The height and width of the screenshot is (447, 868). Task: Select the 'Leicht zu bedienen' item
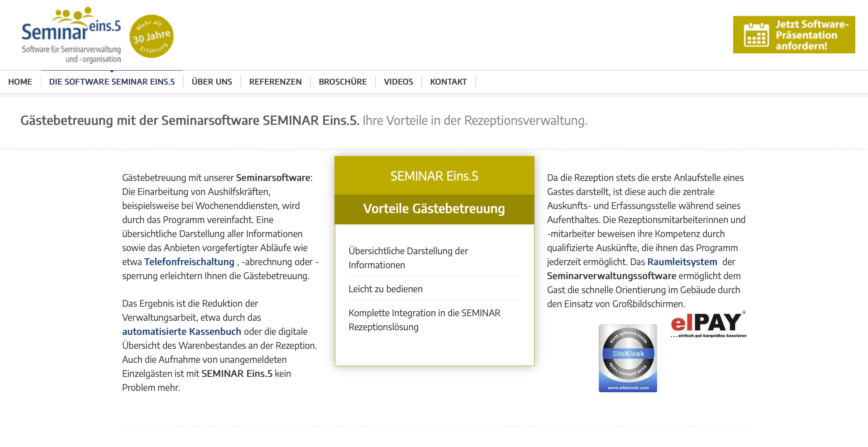(386, 289)
